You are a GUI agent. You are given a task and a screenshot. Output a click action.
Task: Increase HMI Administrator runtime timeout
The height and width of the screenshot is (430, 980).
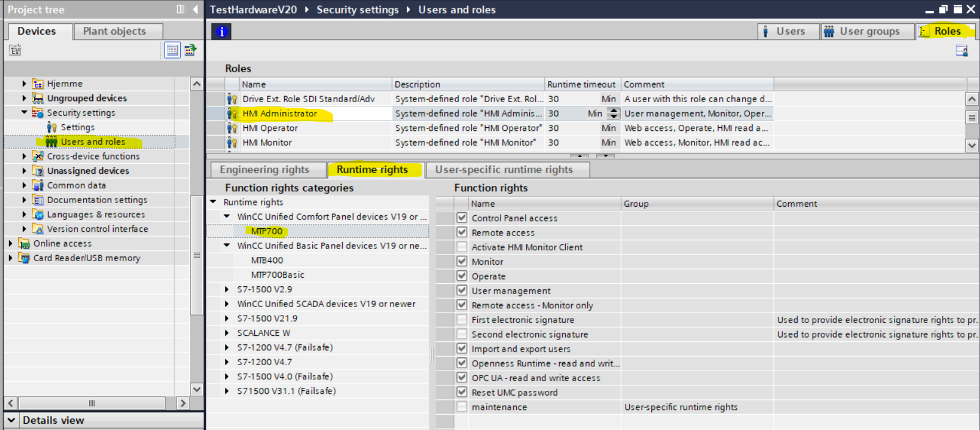coord(613,111)
